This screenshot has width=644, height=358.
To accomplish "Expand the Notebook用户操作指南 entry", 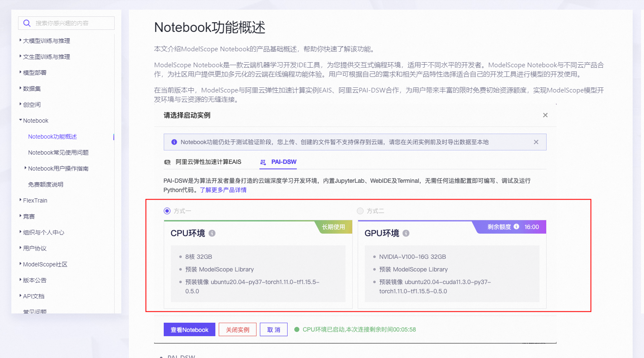I will point(25,168).
